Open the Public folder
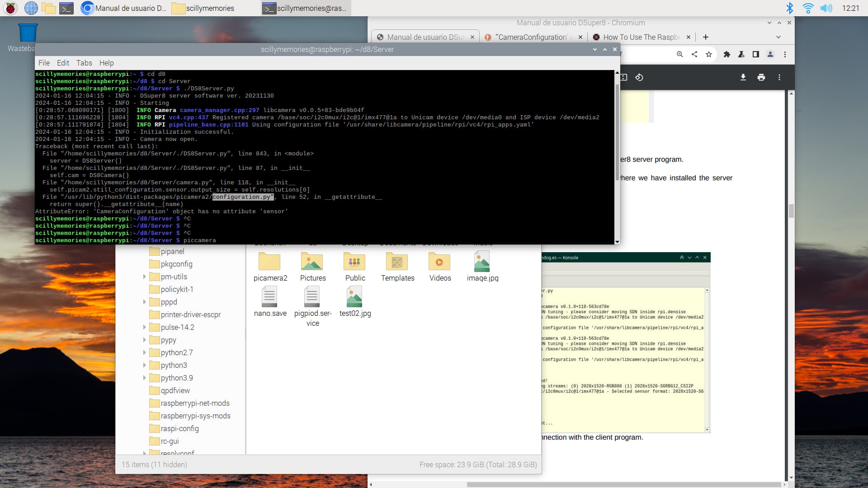Screen dimensions: 868x488 click(x=355, y=267)
